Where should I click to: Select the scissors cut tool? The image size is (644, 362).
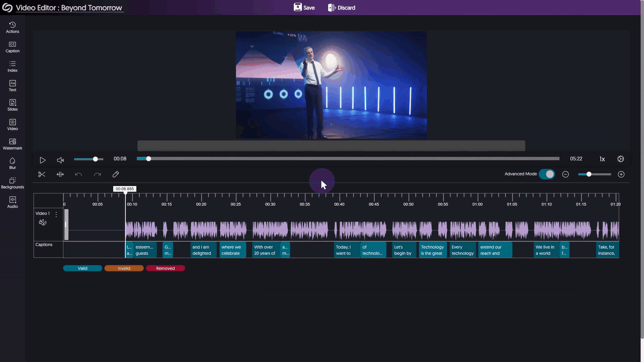(42, 174)
